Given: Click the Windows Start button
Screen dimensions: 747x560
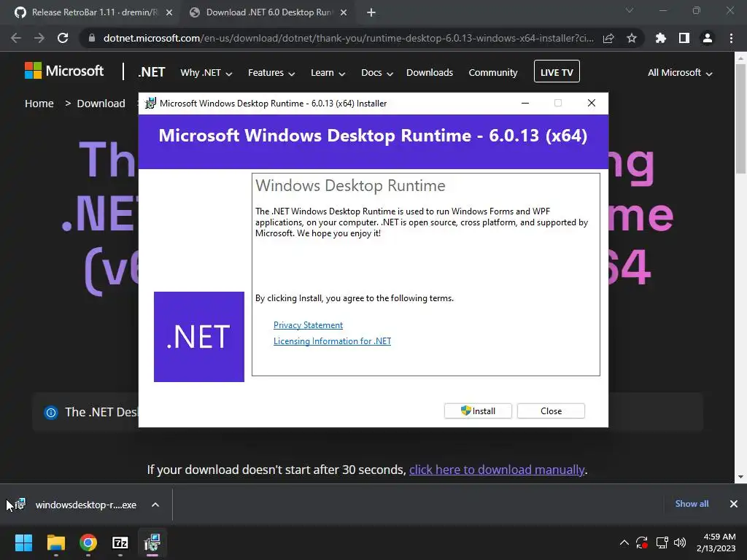Looking at the screenshot, I should coord(23,542).
